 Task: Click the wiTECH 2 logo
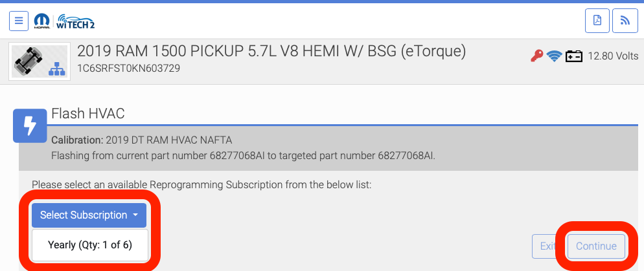(x=77, y=21)
